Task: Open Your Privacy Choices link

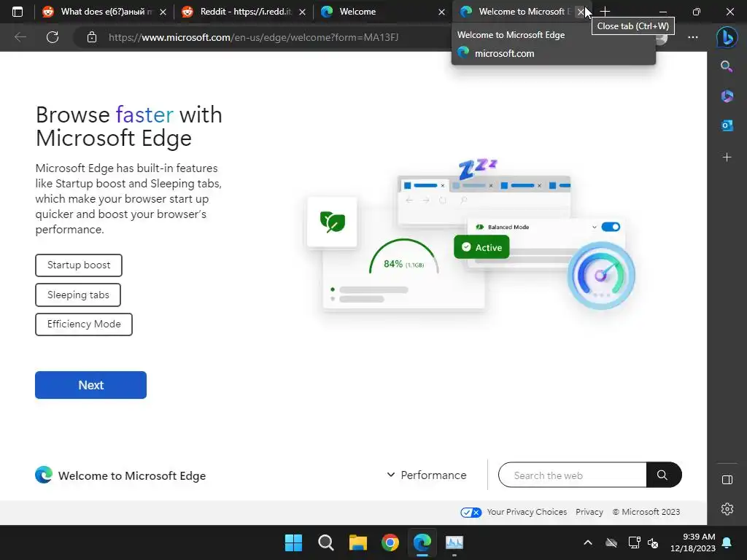Action: (x=527, y=512)
